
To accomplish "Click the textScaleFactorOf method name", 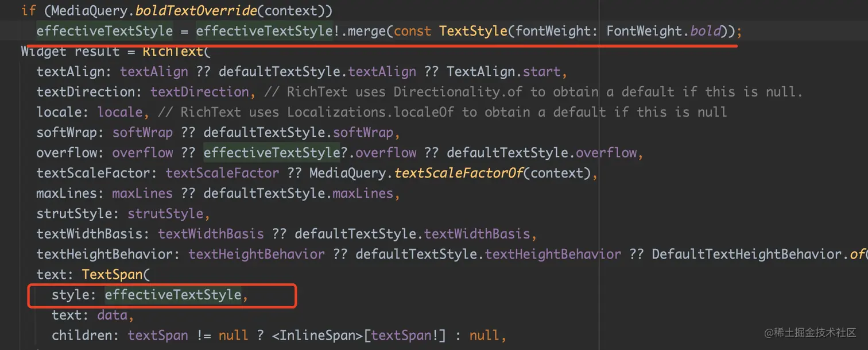I will coord(458,173).
